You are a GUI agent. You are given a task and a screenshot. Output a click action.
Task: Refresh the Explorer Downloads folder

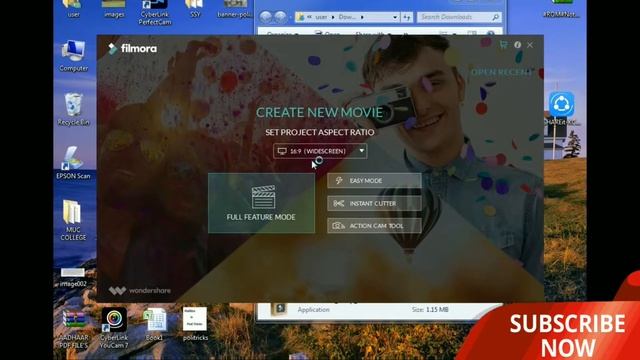tap(407, 17)
